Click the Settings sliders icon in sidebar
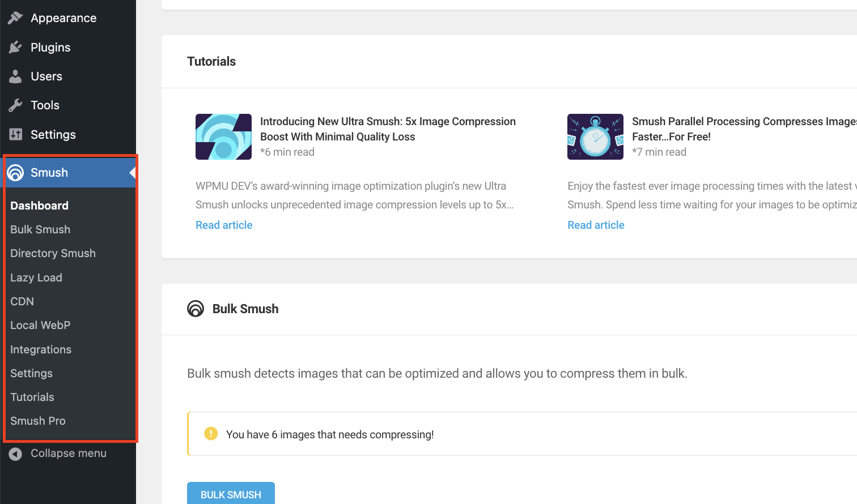Image resolution: width=857 pixels, height=504 pixels. (x=15, y=134)
